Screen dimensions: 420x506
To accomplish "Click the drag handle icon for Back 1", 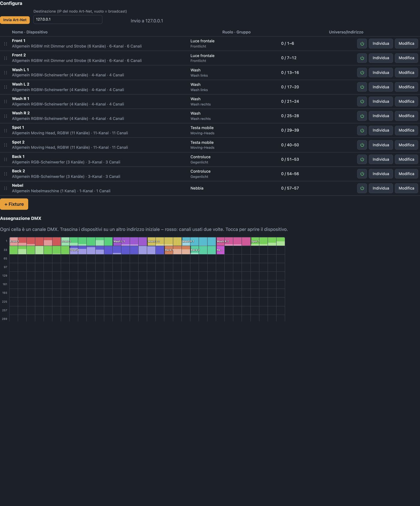I will (5, 159).
